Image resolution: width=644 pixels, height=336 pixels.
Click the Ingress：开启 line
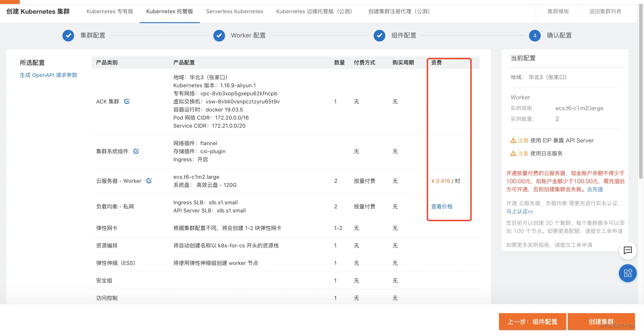(190, 160)
